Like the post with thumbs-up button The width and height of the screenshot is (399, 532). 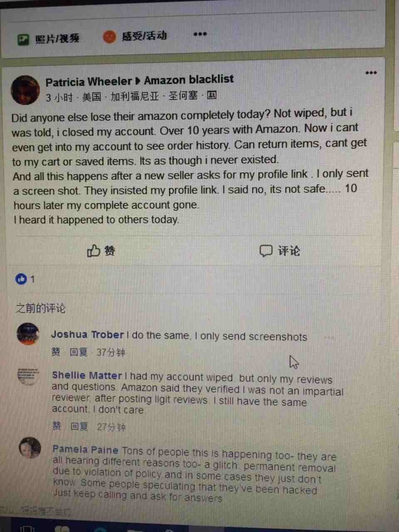[101, 251]
